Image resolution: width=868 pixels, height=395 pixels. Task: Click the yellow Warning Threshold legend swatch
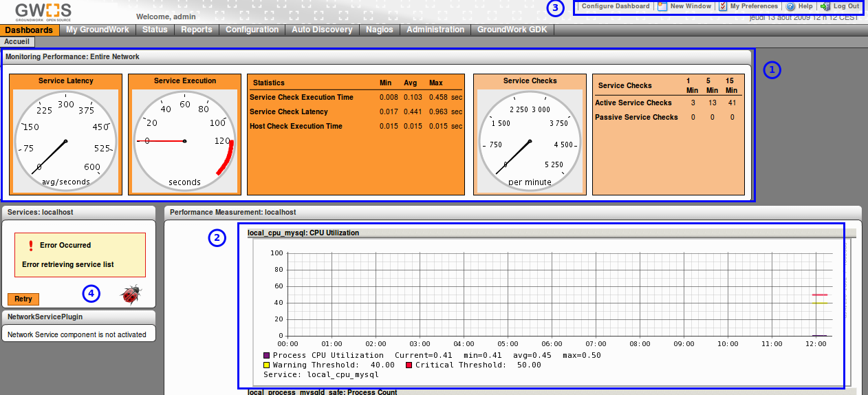click(267, 365)
